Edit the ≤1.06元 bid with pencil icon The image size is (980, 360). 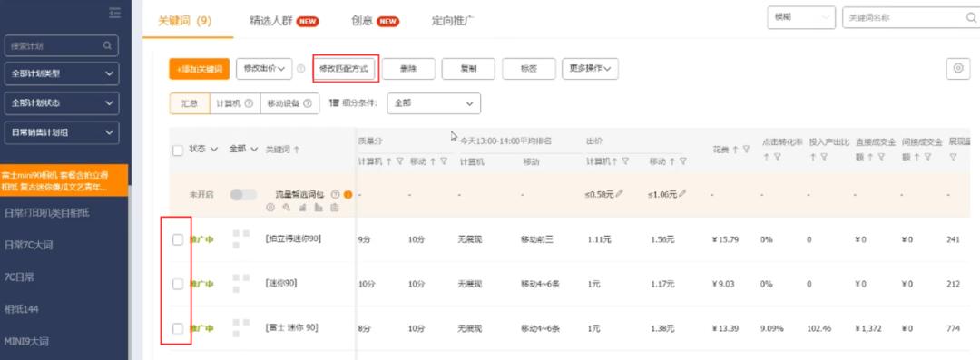point(681,194)
